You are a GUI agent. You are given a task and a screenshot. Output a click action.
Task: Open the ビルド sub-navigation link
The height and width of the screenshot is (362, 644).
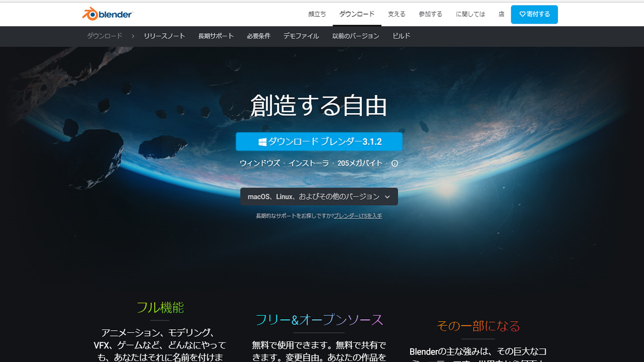[401, 36]
